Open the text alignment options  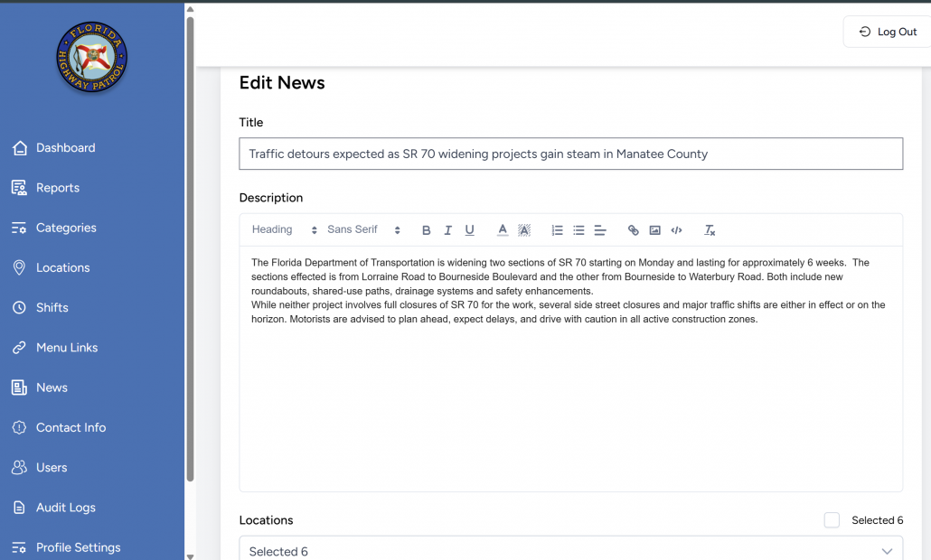point(600,230)
